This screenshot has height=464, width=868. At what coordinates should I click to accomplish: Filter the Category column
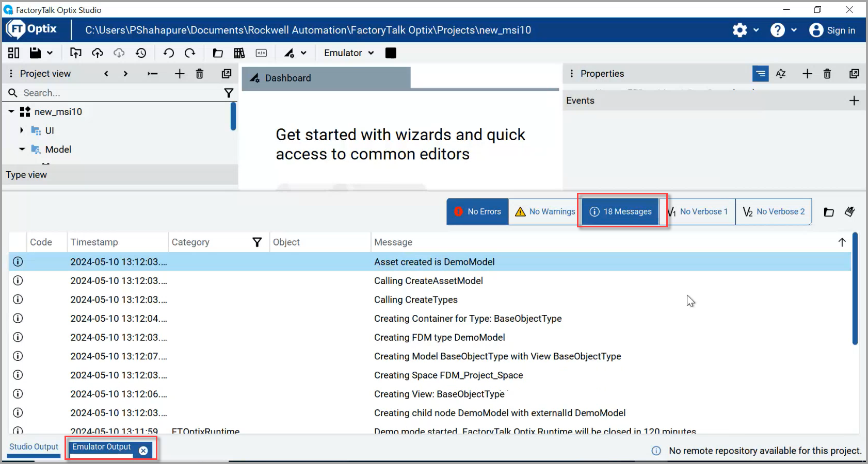click(x=257, y=242)
